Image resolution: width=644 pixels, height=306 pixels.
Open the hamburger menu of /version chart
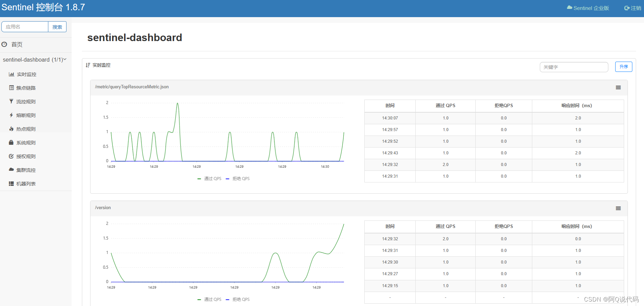tap(618, 208)
